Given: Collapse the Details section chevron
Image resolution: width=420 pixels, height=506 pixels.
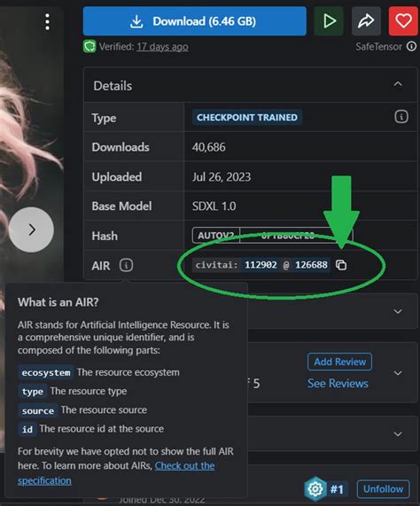Looking at the screenshot, I should pyautogui.click(x=398, y=84).
